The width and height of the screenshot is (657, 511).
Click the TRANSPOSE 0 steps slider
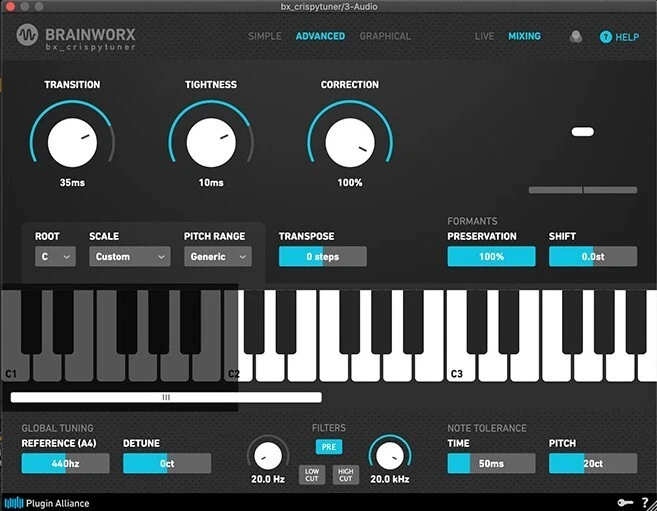tap(323, 256)
